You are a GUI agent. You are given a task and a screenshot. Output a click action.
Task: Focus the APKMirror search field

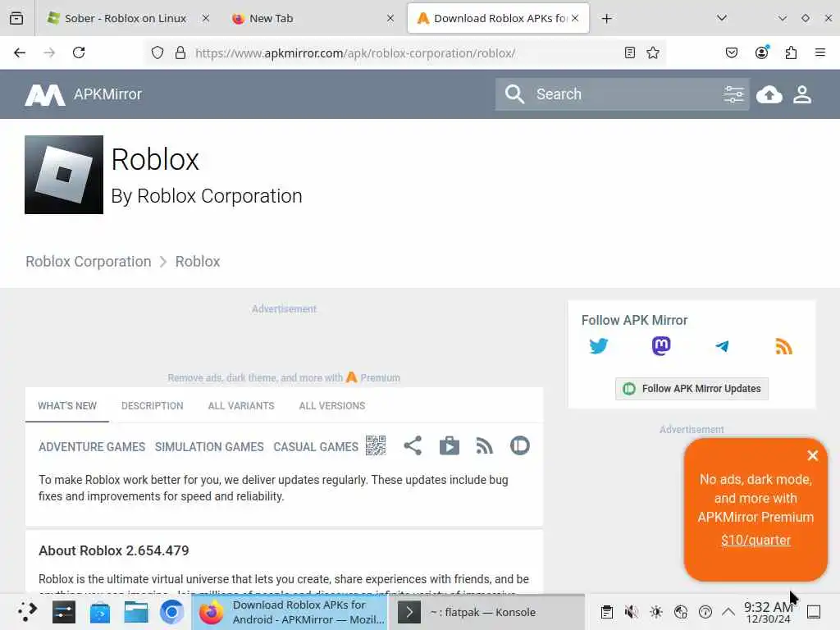tap(622, 94)
